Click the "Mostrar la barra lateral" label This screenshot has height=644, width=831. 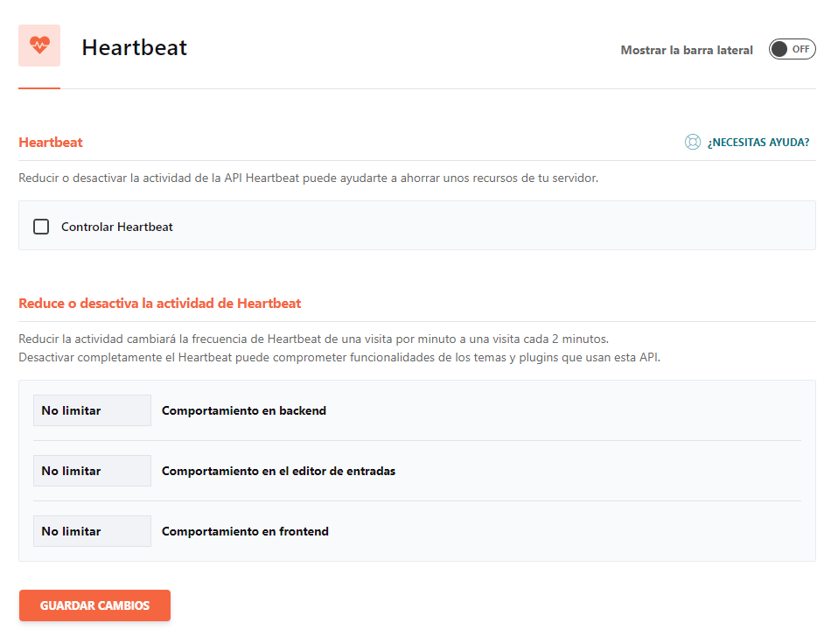(x=687, y=50)
